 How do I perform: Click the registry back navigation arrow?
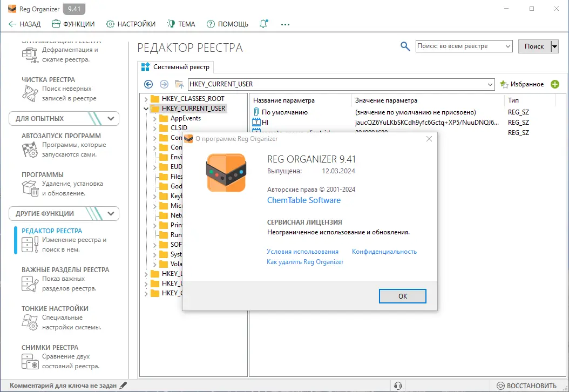click(148, 84)
